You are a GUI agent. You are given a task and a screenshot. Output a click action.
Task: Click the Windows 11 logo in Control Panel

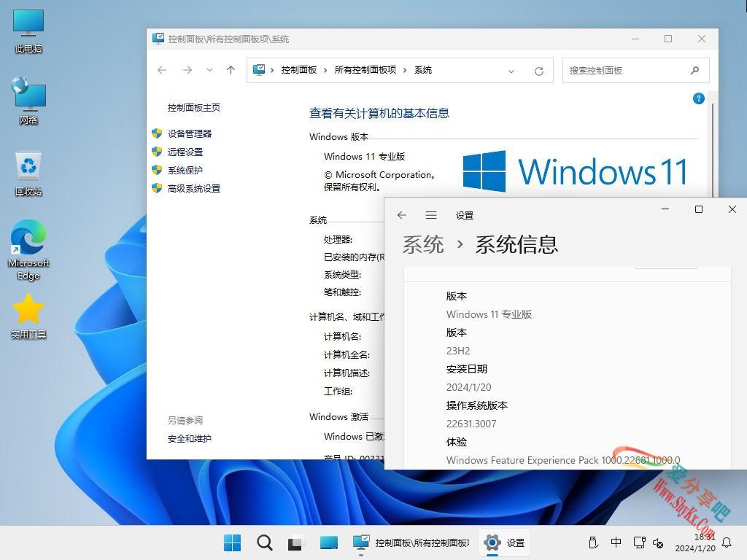[x=575, y=171]
